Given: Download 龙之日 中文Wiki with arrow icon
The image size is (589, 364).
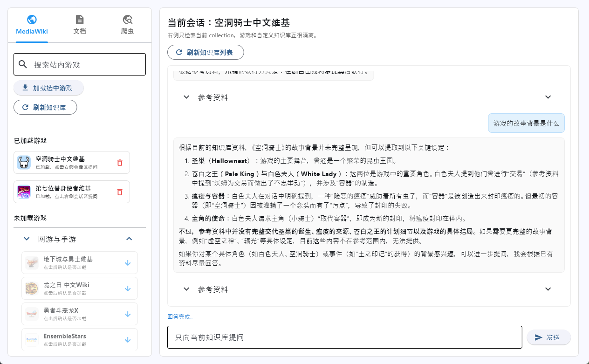Looking at the screenshot, I should 128,288.
